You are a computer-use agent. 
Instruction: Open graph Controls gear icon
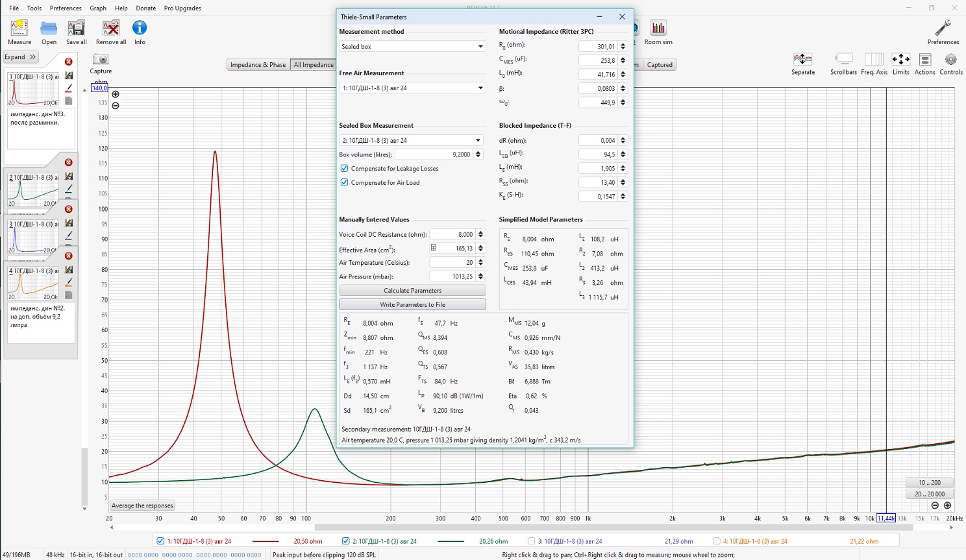point(950,60)
